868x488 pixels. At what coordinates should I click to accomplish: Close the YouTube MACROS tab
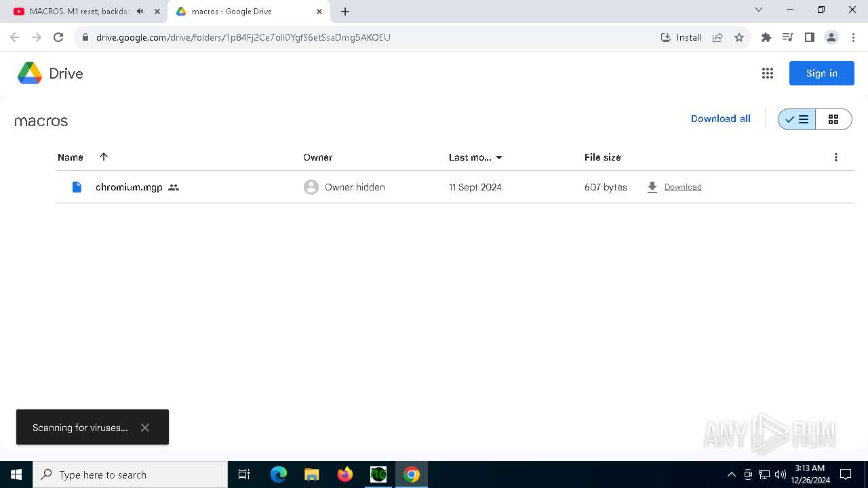[x=157, y=12]
